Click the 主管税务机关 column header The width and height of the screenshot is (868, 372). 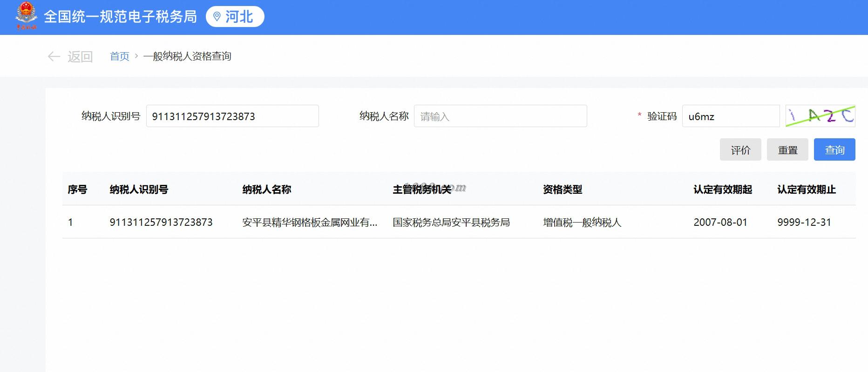click(422, 189)
